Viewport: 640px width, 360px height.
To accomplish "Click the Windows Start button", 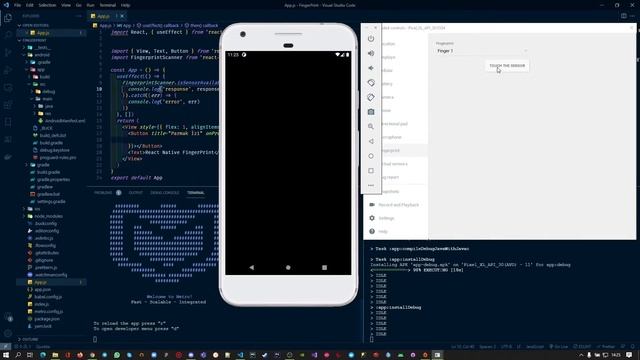I will (x=6, y=355).
